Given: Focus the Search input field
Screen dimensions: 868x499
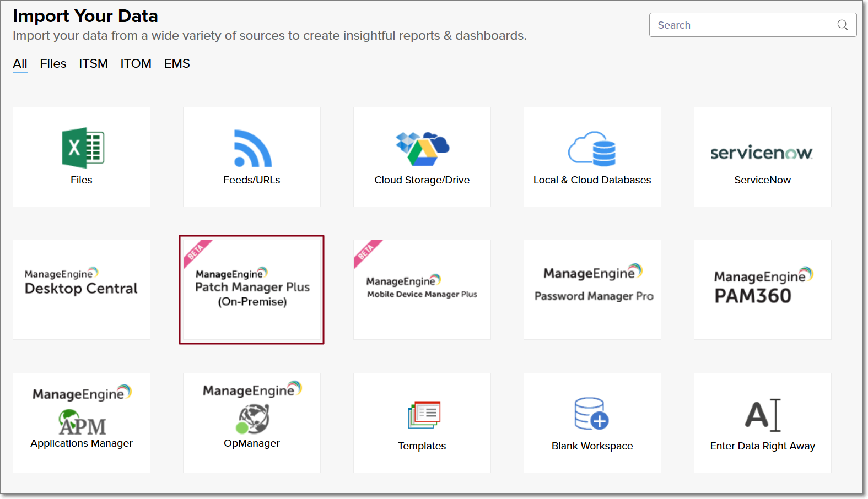Looking at the screenshot, I should (753, 25).
